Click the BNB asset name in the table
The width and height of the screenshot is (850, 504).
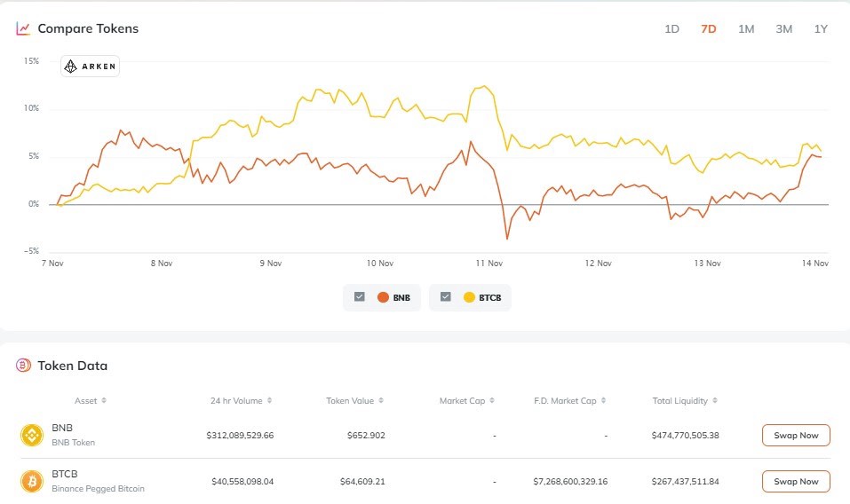coord(62,428)
